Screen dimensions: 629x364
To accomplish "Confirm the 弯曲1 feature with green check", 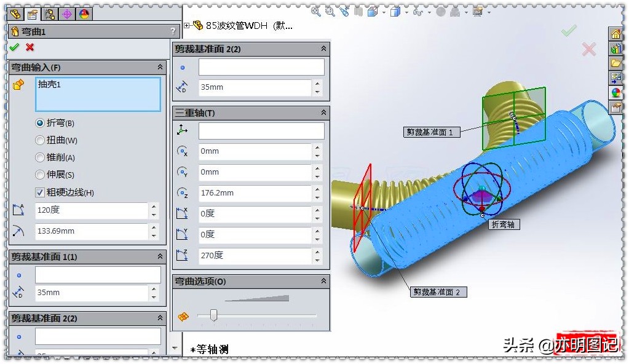I will tap(15, 47).
